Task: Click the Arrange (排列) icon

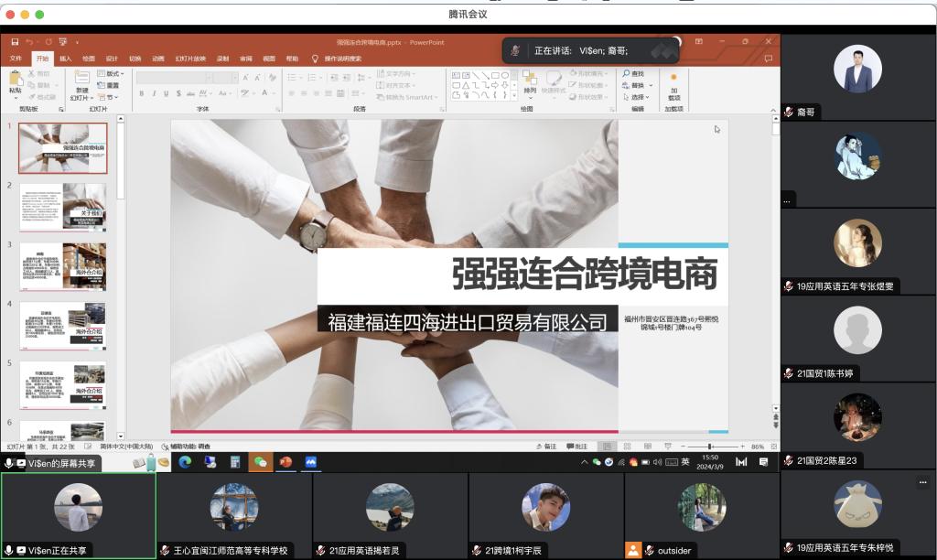Action: (530, 82)
